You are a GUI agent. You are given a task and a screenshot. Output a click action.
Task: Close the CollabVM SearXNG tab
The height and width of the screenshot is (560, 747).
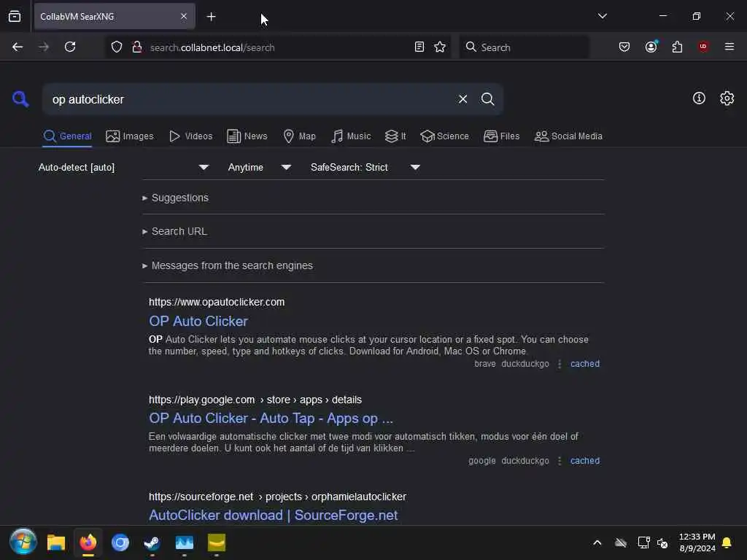[x=184, y=17]
